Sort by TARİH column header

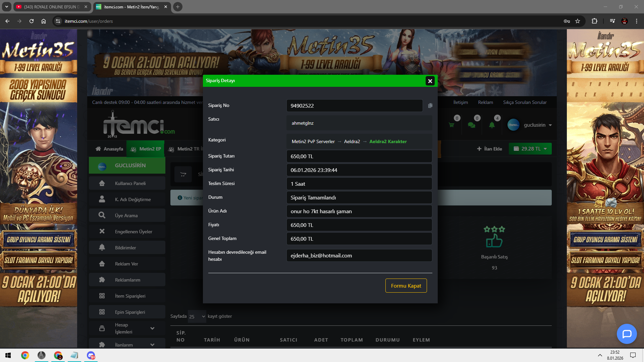[x=212, y=340]
